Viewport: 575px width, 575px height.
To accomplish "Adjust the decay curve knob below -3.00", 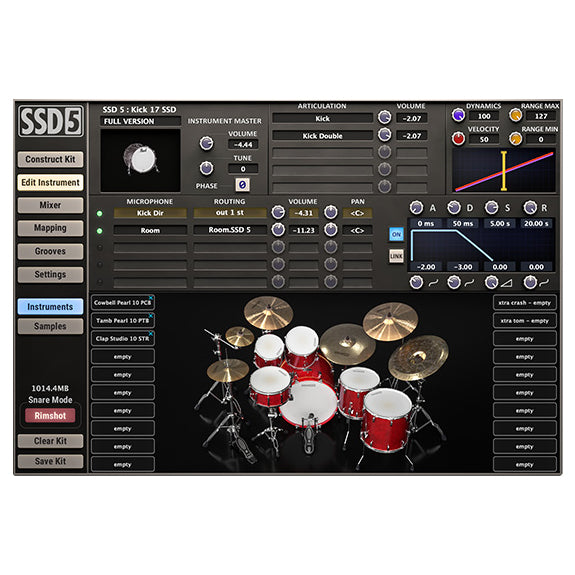I will coord(454,282).
